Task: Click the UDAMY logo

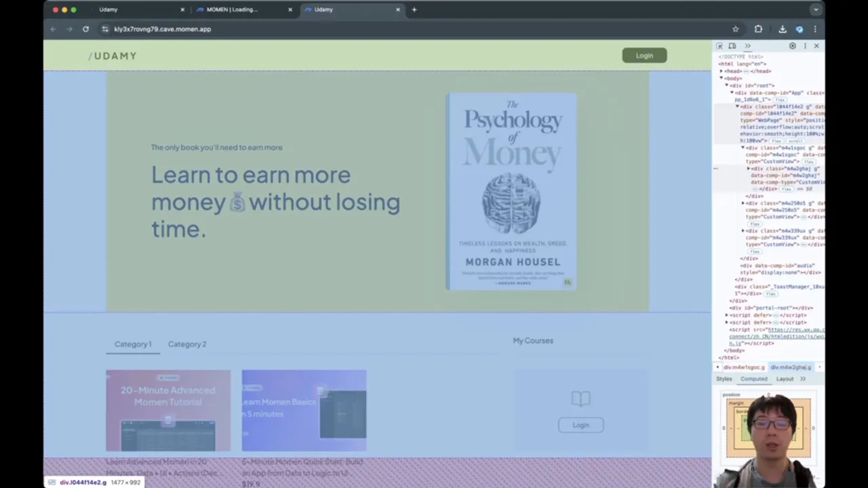Action: coord(113,56)
